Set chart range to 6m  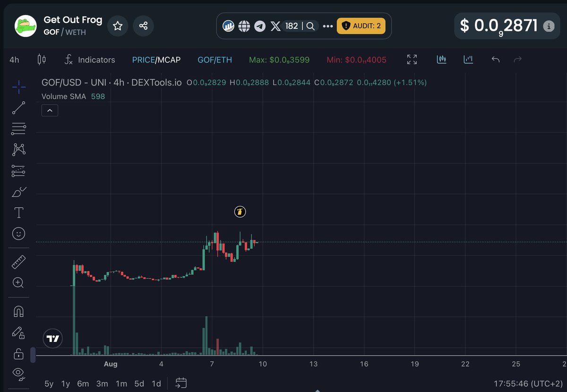(x=83, y=383)
